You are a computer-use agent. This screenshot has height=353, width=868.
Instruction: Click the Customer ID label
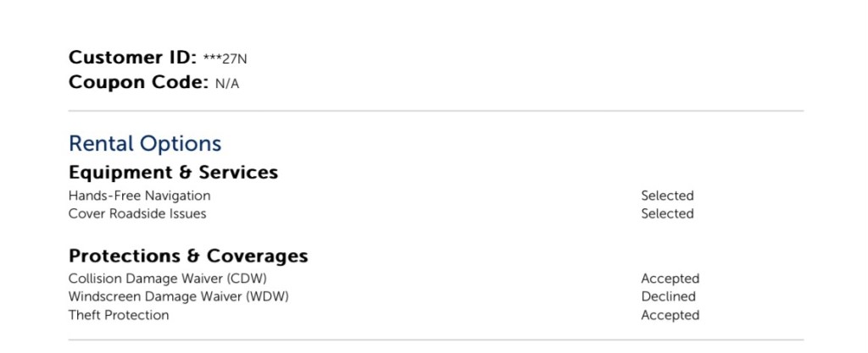coord(132,58)
